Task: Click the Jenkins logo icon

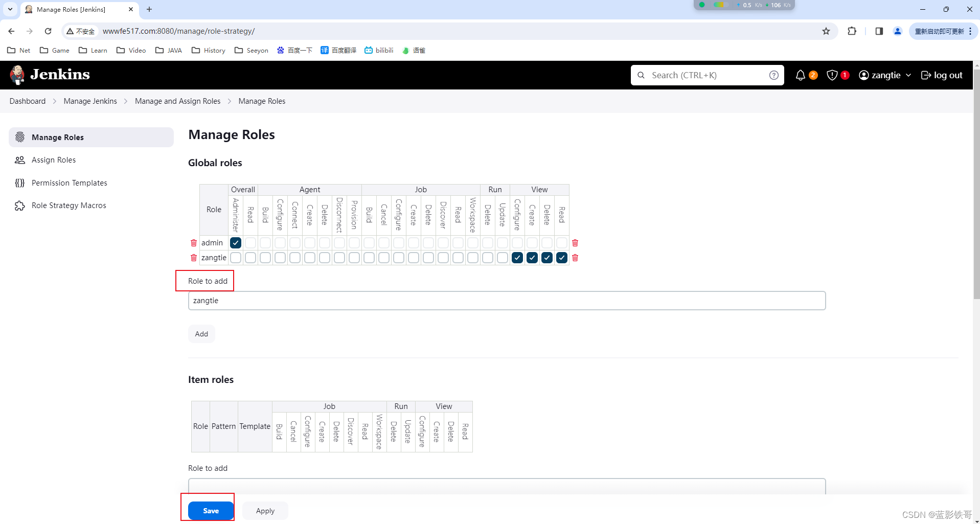Action: tap(17, 75)
